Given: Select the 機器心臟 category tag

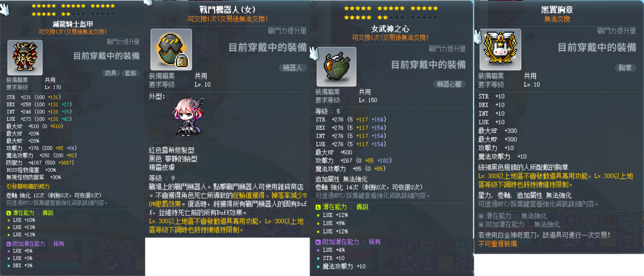Looking at the screenshot, I should tap(450, 84).
